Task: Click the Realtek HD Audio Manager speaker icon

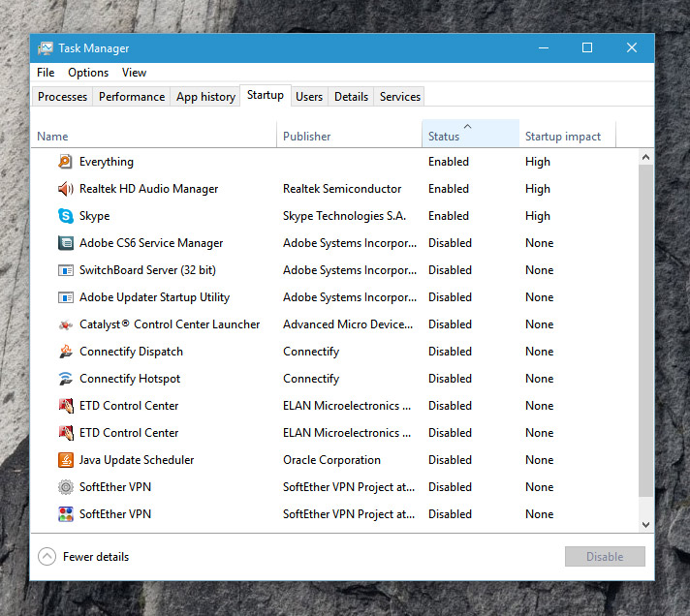Action: (x=65, y=189)
